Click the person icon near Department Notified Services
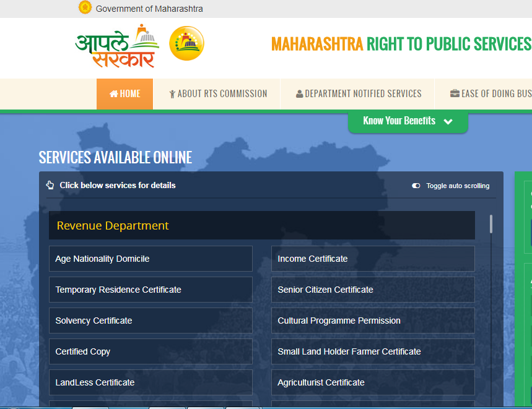The height and width of the screenshot is (409, 532). pyautogui.click(x=298, y=93)
